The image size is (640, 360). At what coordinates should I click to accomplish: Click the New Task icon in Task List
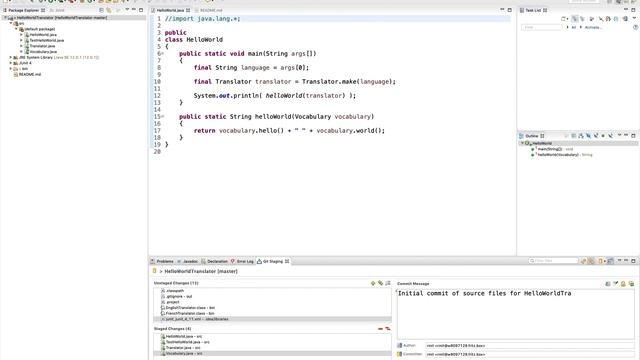click(563, 19)
